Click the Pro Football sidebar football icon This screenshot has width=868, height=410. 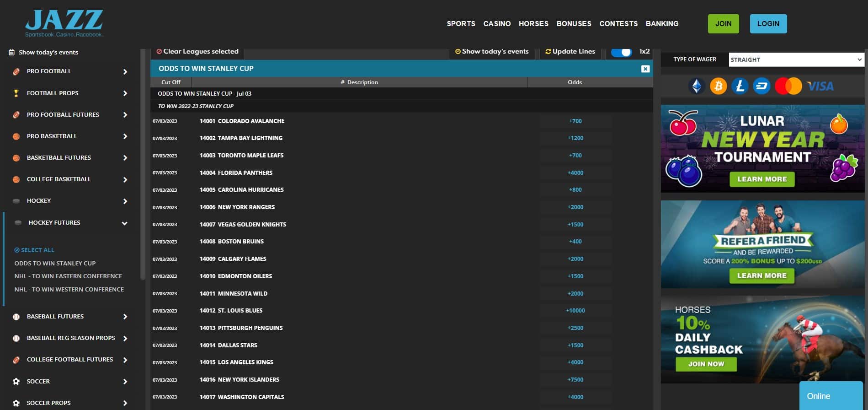coord(16,72)
